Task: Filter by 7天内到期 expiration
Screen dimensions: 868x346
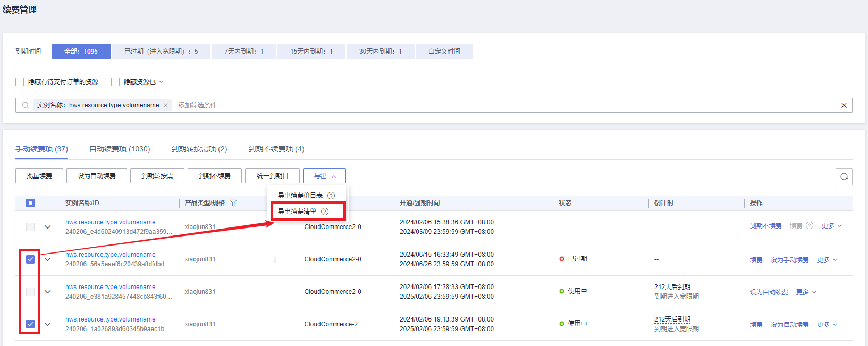Action: [243, 52]
